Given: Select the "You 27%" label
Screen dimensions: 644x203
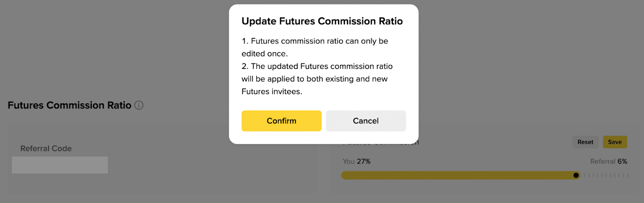Looking at the screenshot, I should click(x=356, y=162).
